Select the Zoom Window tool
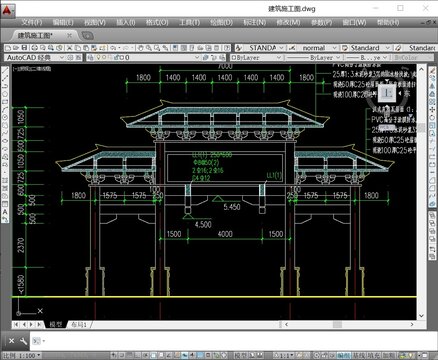The image size is (438, 360). [156, 48]
